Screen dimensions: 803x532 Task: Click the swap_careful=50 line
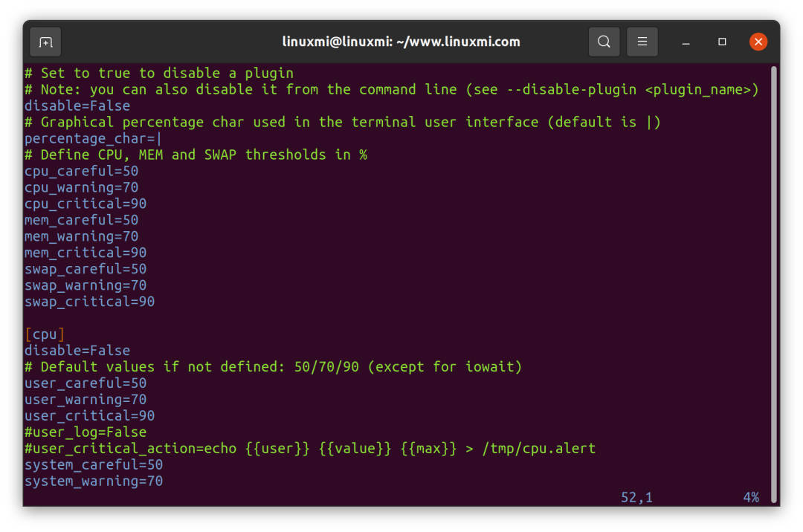coord(86,269)
